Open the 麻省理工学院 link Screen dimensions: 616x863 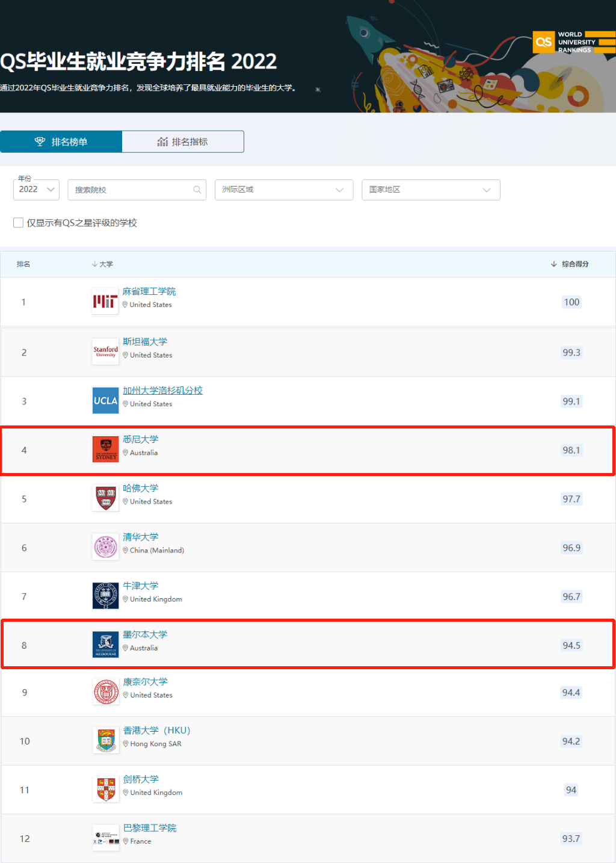pyautogui.click(x=149, y=291)
